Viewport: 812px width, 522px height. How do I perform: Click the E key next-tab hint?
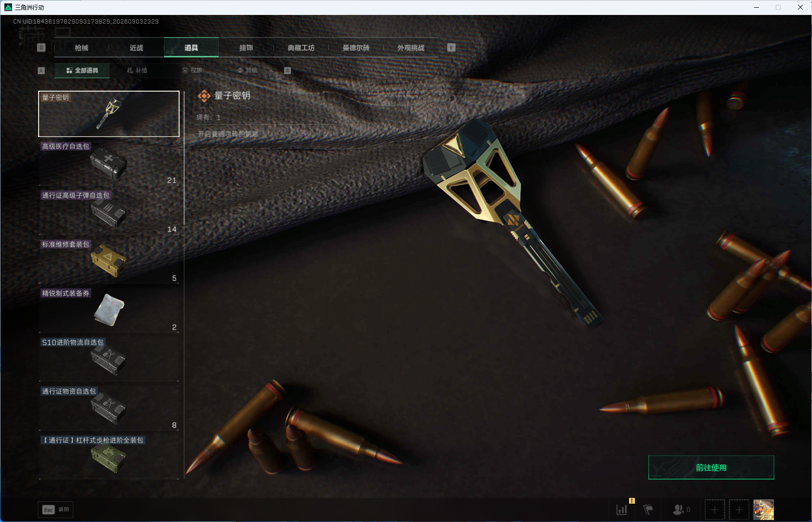[x=451, y=48]
